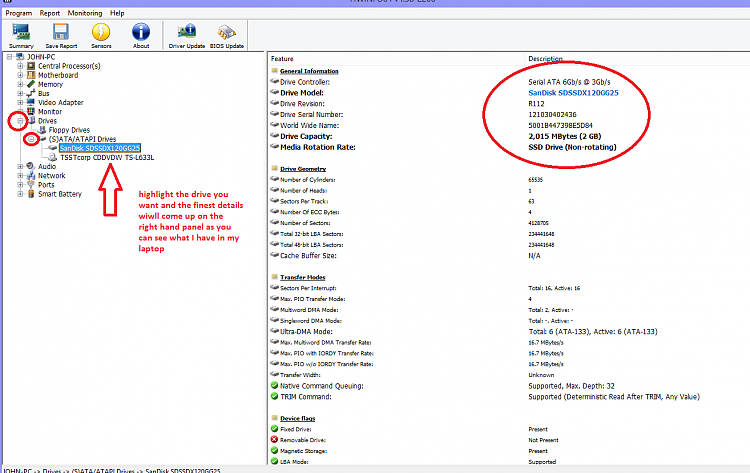This screenshot has width=750, height=473.
Task: Expand the Monitor tree node
Action: [x=20, y=111]
